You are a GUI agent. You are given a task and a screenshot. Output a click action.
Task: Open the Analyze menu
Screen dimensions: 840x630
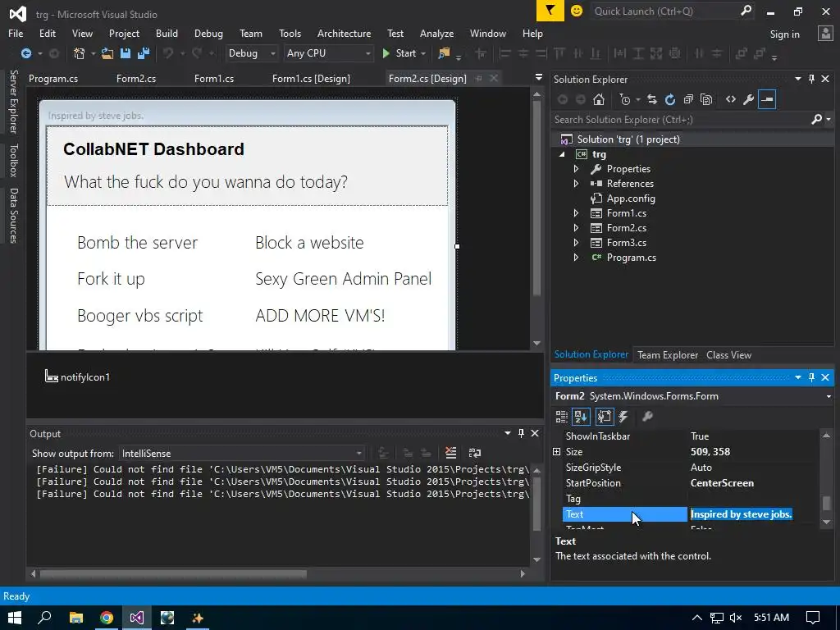(x=436, y=33)
